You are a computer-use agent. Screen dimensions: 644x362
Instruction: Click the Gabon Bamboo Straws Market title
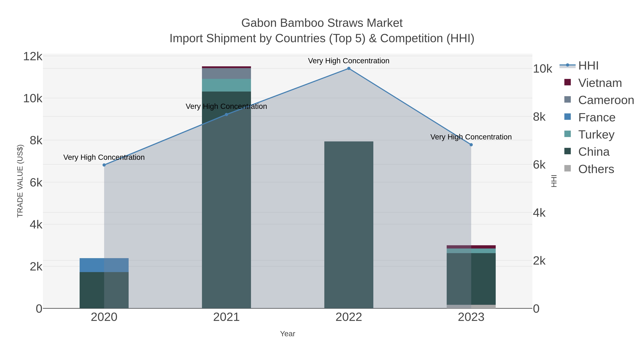click(322, 23)
